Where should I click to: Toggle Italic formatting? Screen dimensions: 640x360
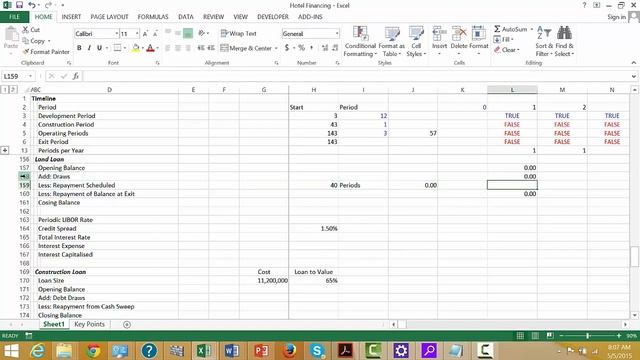click(x=89, y=48)
